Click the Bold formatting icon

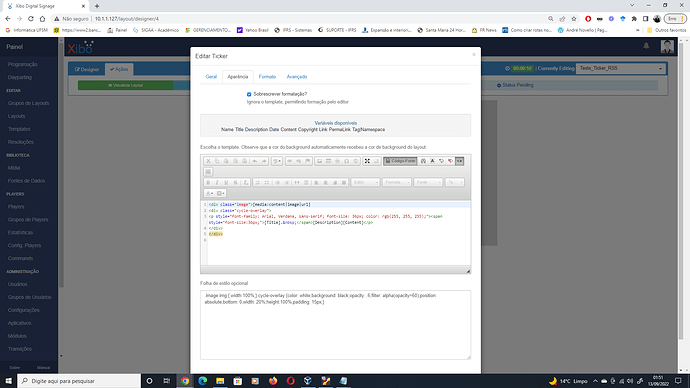click(x=208, y=183)
